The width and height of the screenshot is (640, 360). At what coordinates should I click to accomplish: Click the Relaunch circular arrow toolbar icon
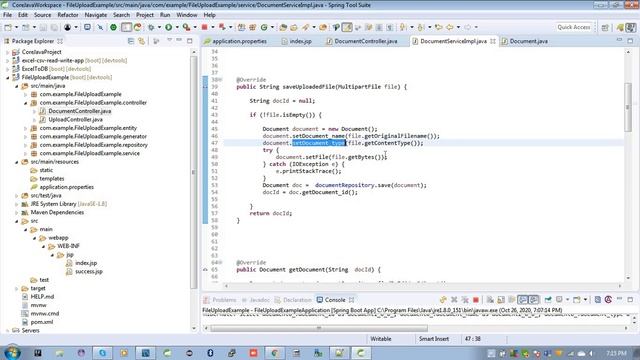(x=137, y=27)
